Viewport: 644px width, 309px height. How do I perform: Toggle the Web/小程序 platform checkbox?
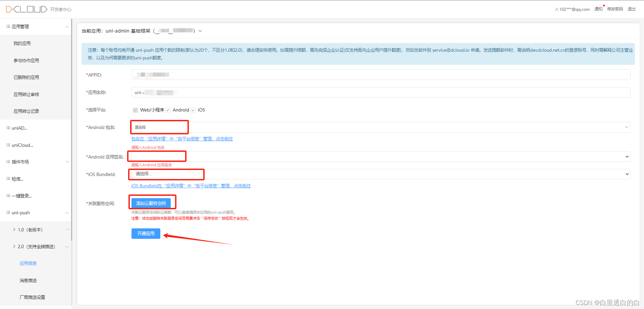pos(135,110)
